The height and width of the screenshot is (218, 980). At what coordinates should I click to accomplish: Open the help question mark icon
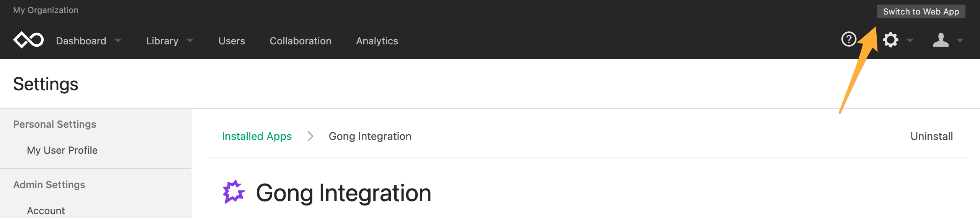click(x=849, y=39)
